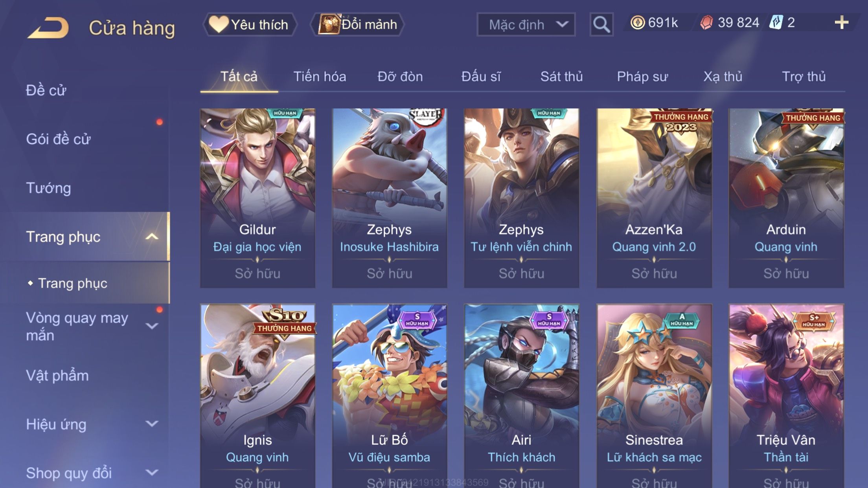Tap the back arrow icon
This screenshot has height=488, width=868.
coord(48,28)
